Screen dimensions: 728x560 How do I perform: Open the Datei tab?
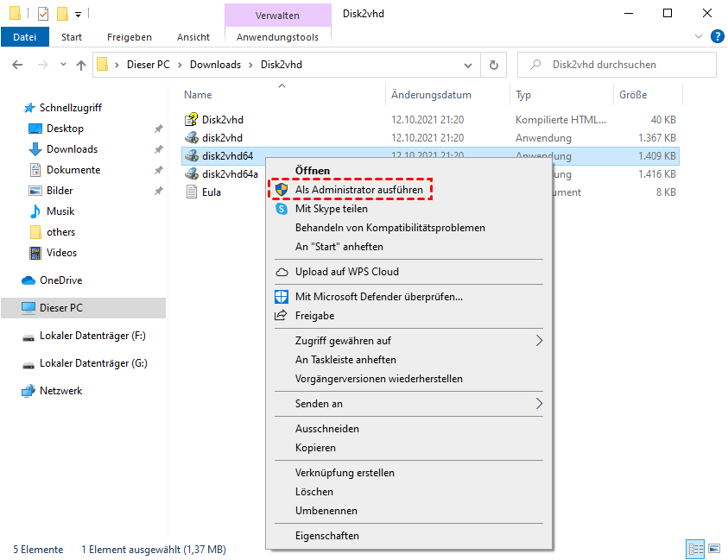24,37
